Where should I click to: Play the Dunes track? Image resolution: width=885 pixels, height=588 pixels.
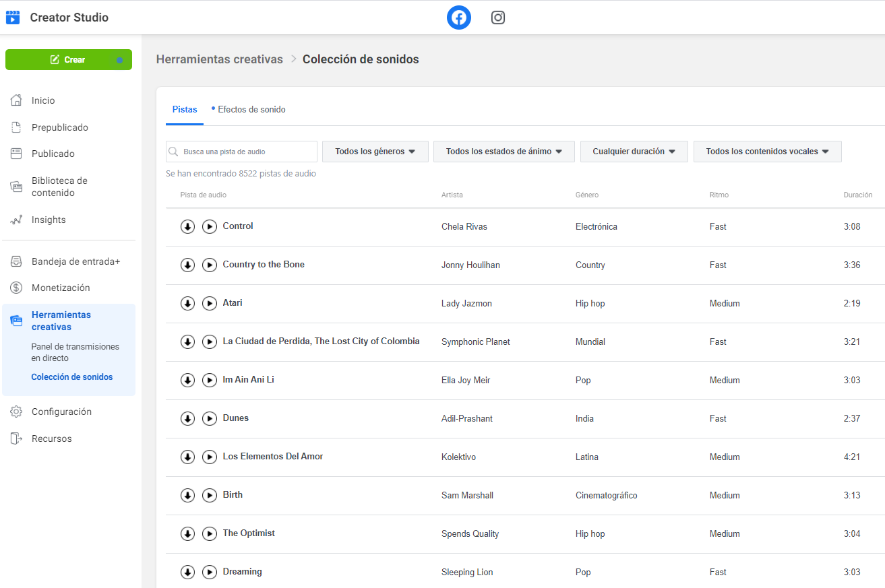tap(210, 419)
